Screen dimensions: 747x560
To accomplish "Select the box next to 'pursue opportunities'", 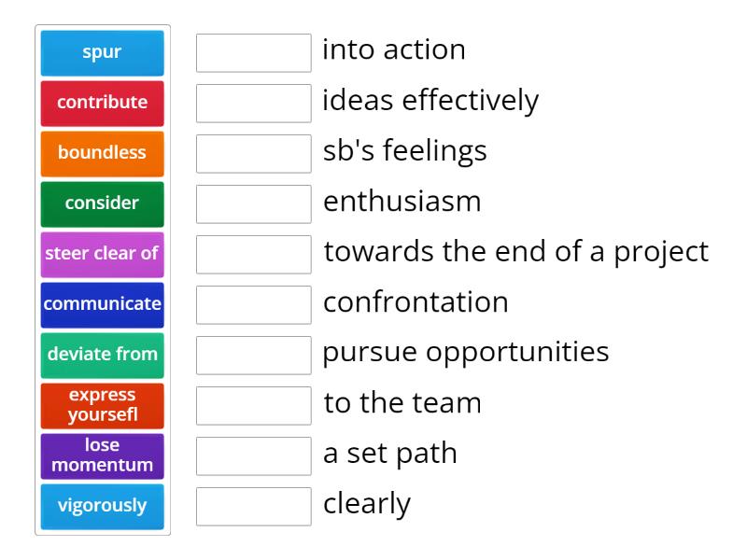I will (253, 356).
